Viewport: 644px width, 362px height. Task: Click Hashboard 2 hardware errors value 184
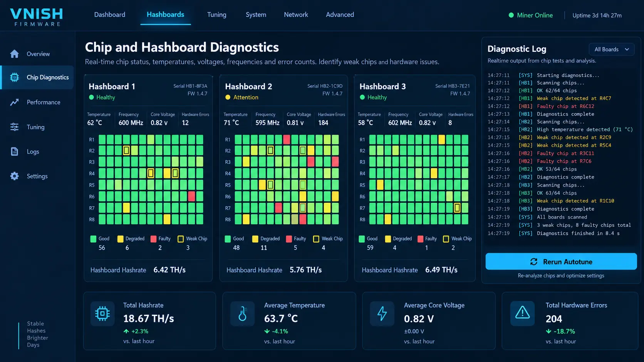323,123
